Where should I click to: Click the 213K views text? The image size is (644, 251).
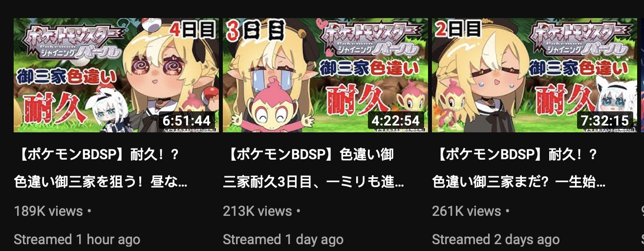click(258, 211)
